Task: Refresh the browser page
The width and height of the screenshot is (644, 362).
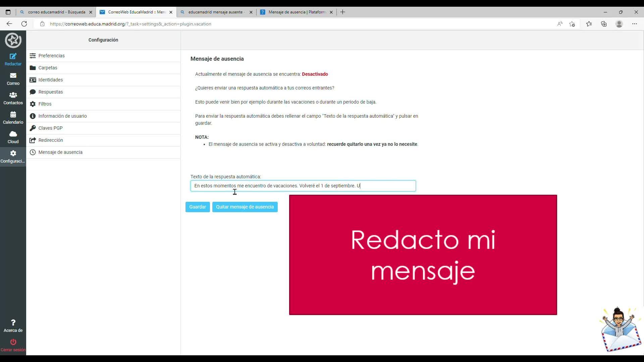Action: 24,24
